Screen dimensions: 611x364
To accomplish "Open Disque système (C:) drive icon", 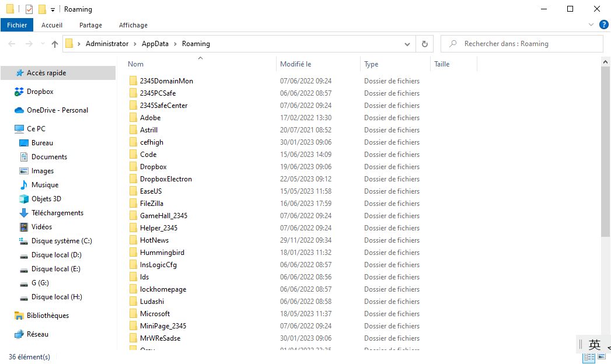I will click(24, 241).
